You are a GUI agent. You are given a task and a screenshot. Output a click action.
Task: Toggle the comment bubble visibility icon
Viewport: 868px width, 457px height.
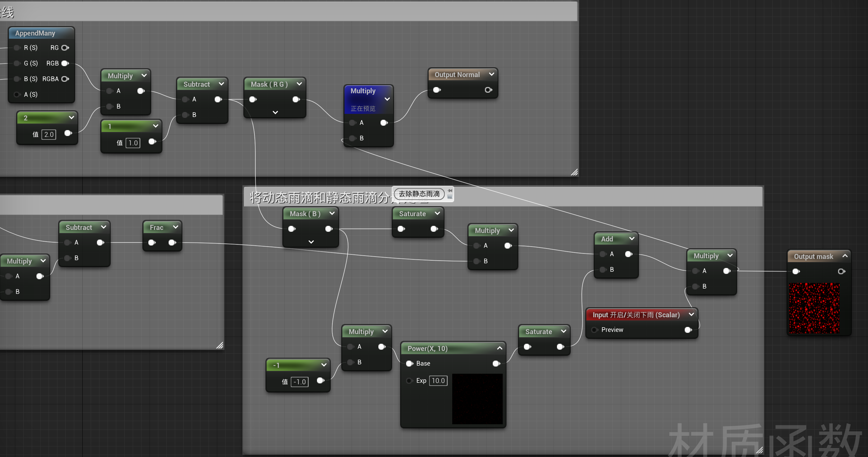coord(450,197)
